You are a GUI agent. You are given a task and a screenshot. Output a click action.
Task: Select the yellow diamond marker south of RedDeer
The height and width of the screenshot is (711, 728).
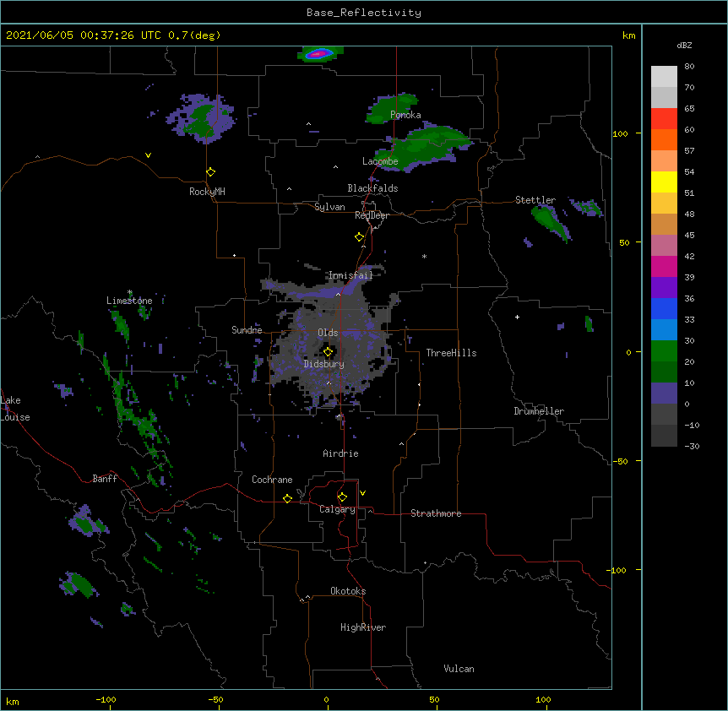(x=360, y=237)
